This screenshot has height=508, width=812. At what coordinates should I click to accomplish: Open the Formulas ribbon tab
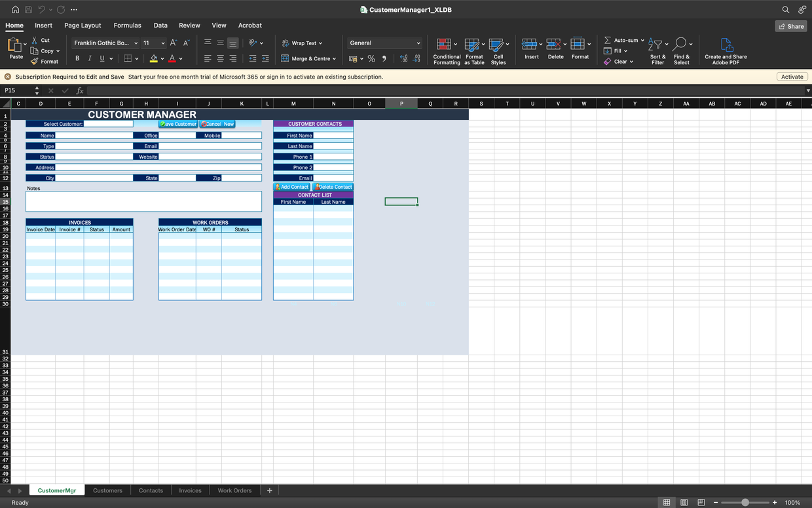(x=127, y=26)
